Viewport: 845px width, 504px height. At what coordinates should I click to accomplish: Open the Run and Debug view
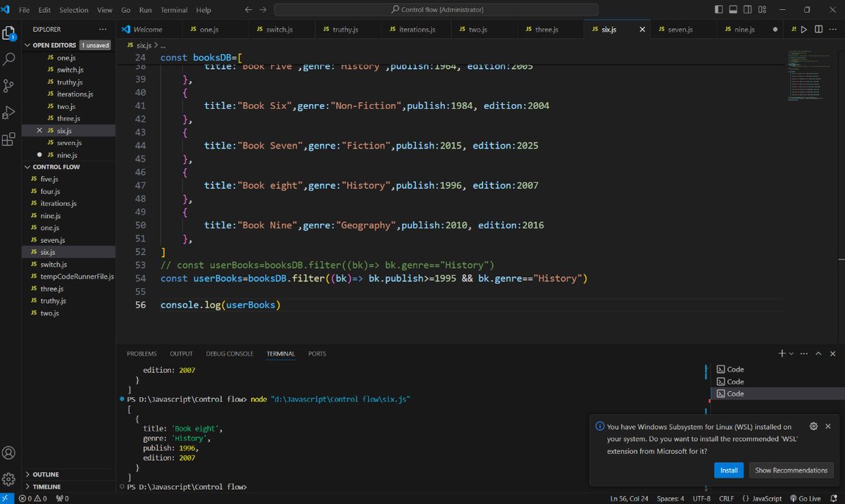click(x=9, y=112)
